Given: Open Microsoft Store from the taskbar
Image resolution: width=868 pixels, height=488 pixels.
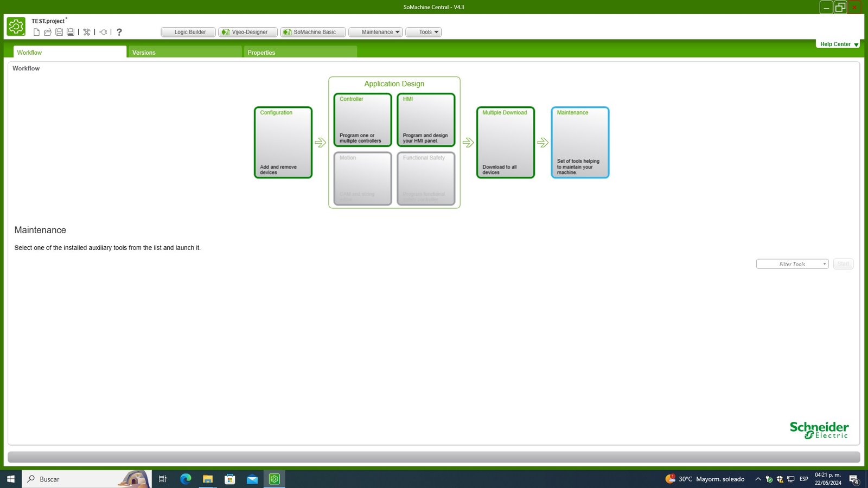Looking at the screenshot, I should pos(230,479).
